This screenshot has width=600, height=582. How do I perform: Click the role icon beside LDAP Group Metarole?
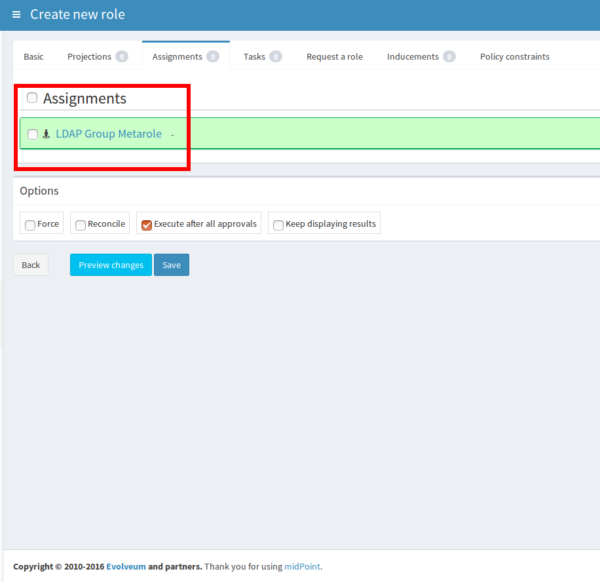point(46,134)
